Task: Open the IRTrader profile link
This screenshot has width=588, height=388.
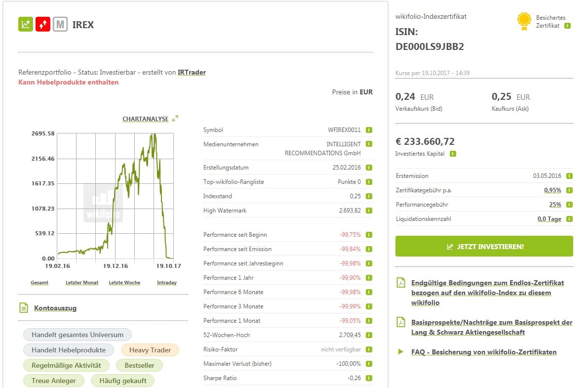Action: click(192, 72)
